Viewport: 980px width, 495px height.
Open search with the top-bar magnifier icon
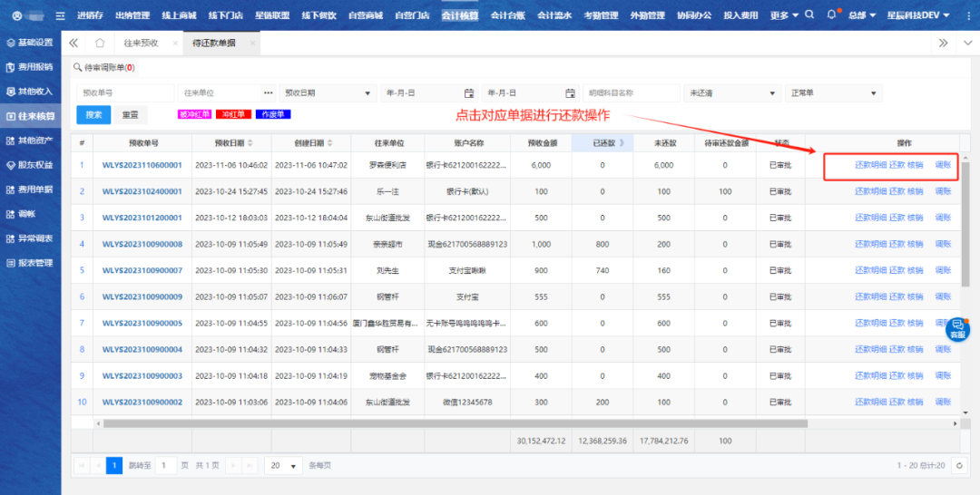(809, 15)
